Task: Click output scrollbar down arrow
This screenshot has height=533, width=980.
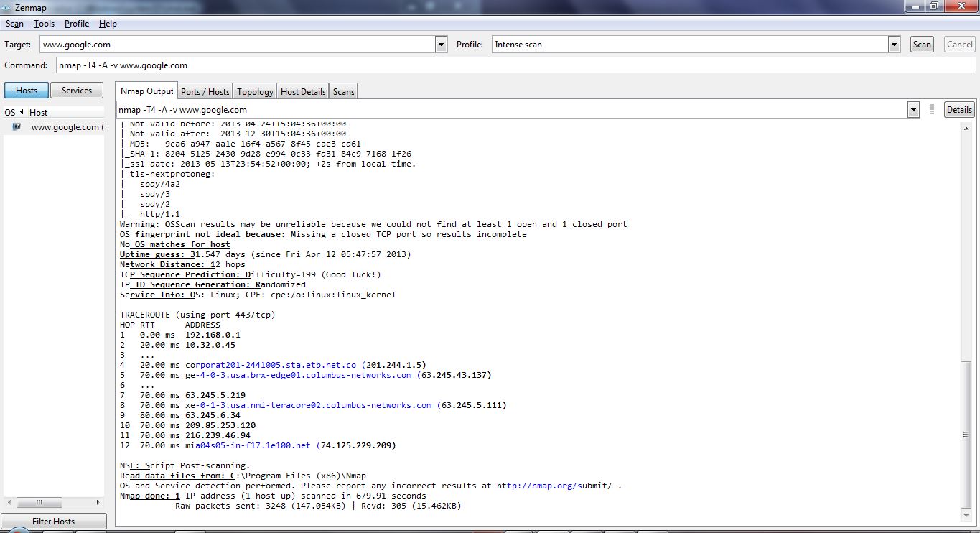Action: pyautogui.click(x=966, y=516)
